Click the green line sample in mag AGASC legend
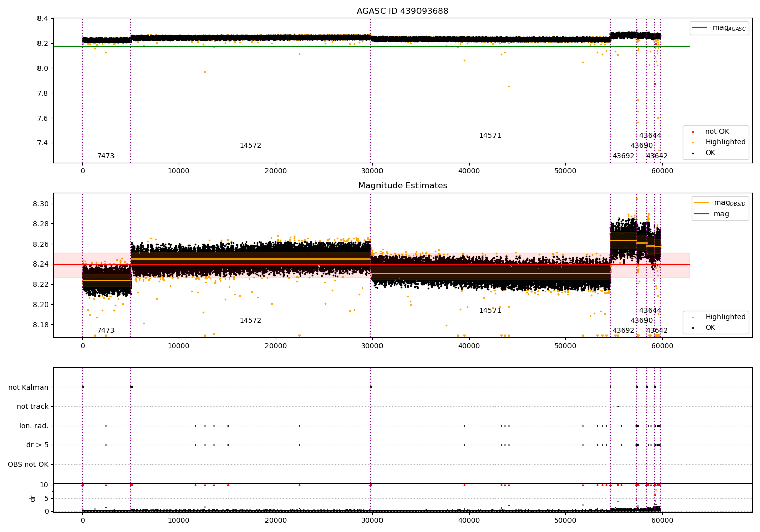Screen dimensions: 760x532 tap(700, 28)
